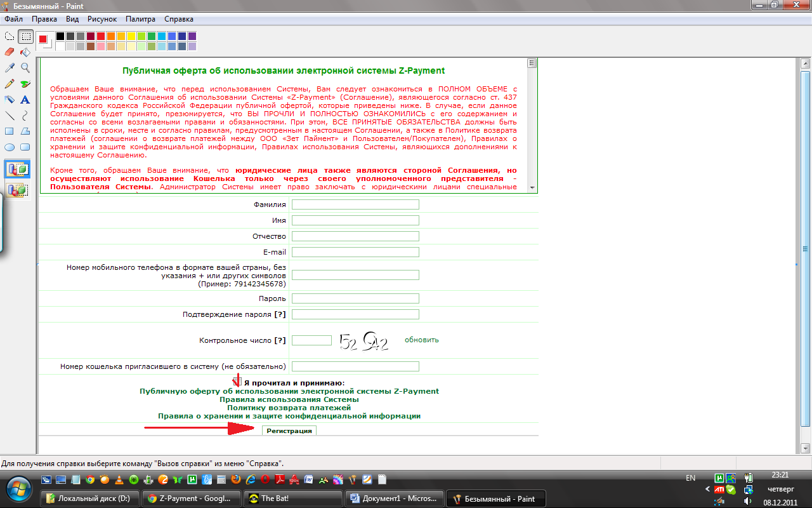The image size is (812, 508).
Task: Open Calculator icon in quick launch
Action: tap(221, 479)
